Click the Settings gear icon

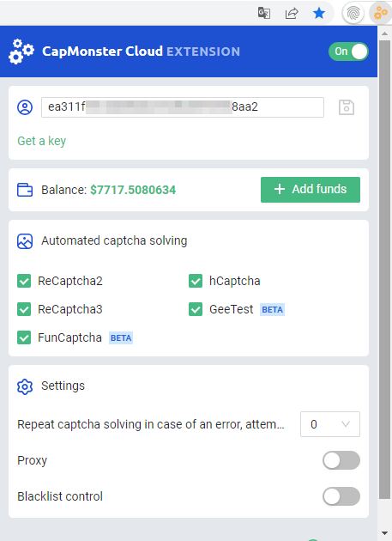[25, 386]
